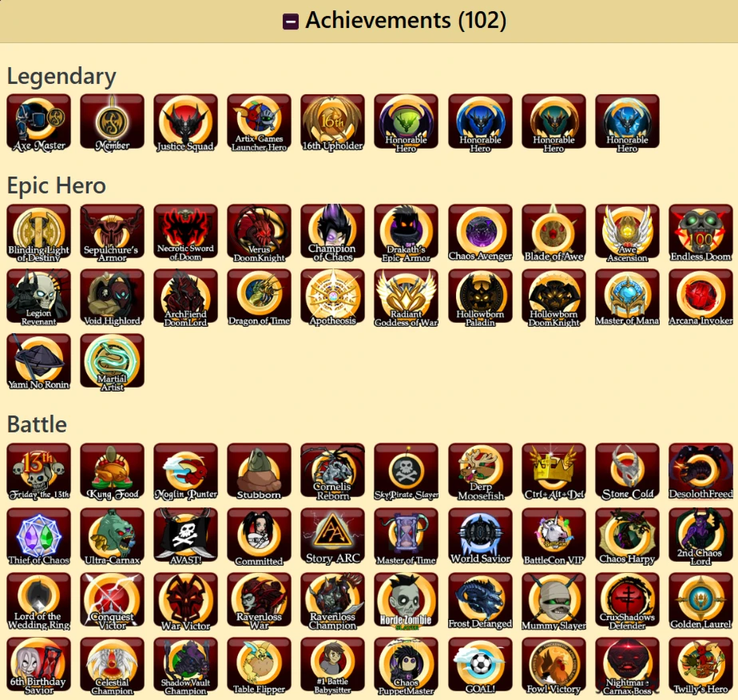This screenshot has width=738, height=700.
Task: Click the Legion Revenant achievement badge
Action: [38, 297]
